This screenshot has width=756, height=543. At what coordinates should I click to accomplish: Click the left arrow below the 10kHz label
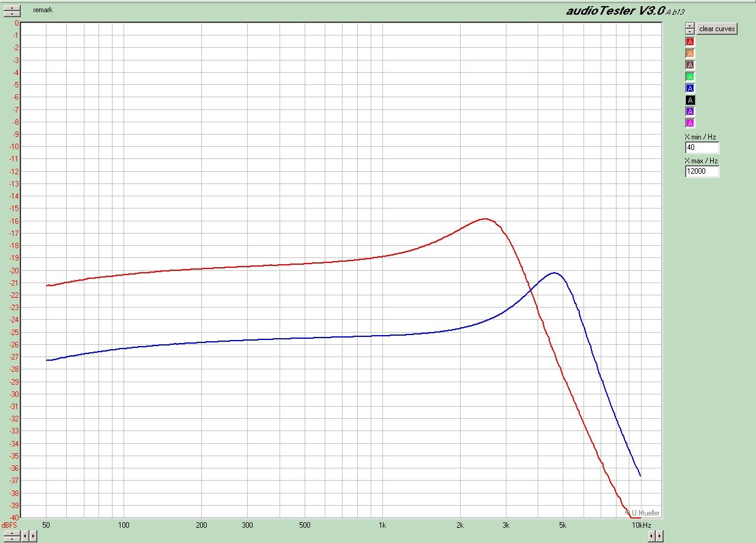[651, 536]
